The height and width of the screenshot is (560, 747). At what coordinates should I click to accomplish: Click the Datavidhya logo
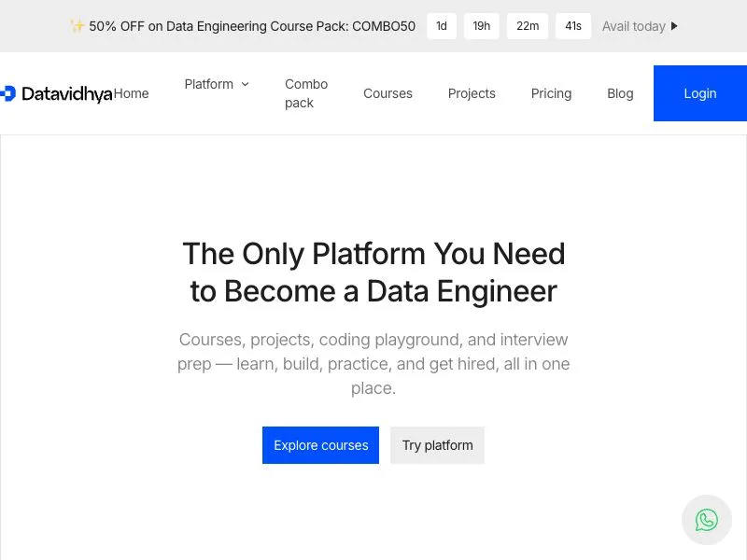pos(56,94)
